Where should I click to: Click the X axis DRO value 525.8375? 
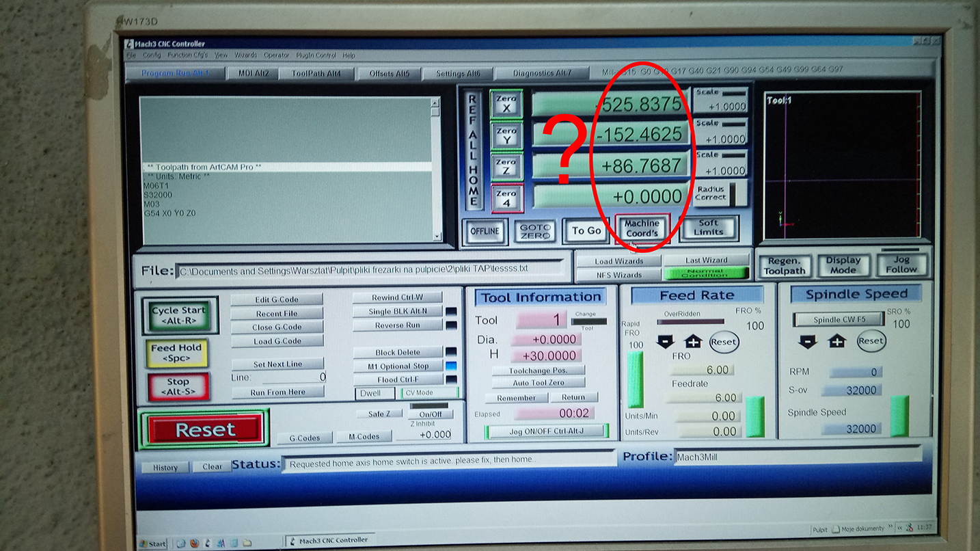pos(610,103)
